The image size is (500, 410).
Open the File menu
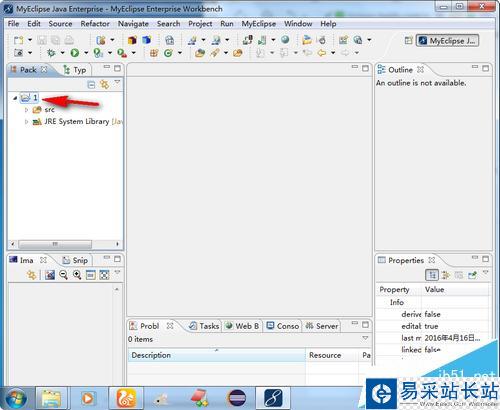[x=13, y=24]
